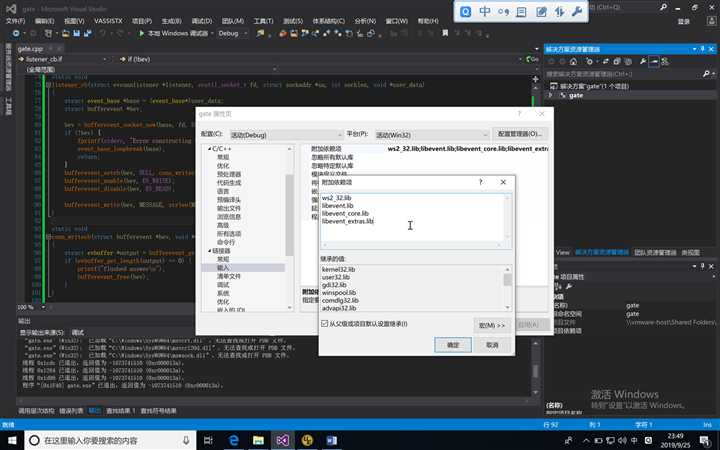Toggle Preview Selected Items in Solution Explorer

(x=654, y=61)
